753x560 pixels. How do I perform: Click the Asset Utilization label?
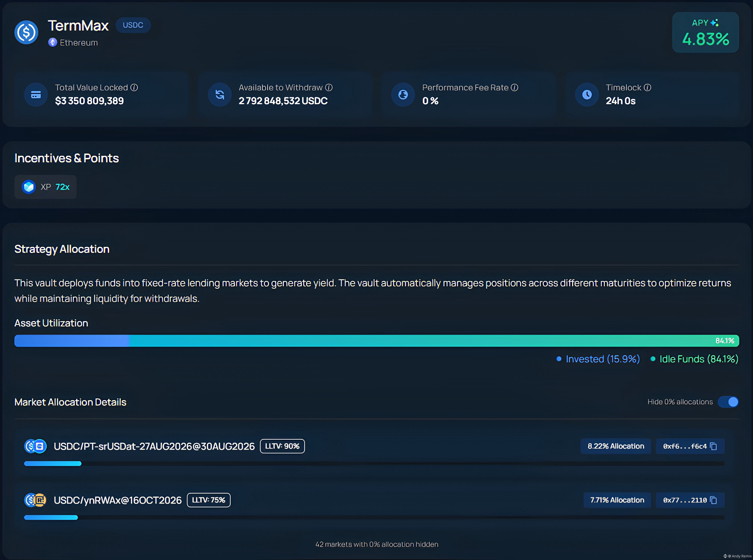point(51,323)
